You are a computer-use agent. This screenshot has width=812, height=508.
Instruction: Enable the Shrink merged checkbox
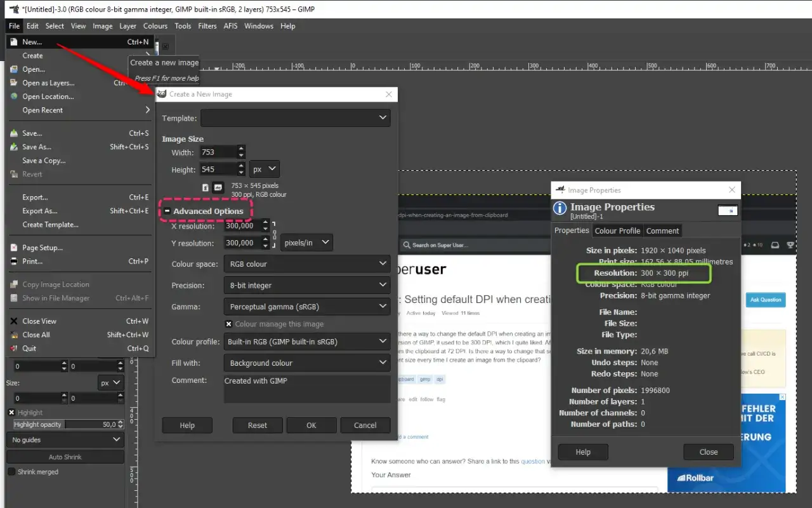[11, 472]
